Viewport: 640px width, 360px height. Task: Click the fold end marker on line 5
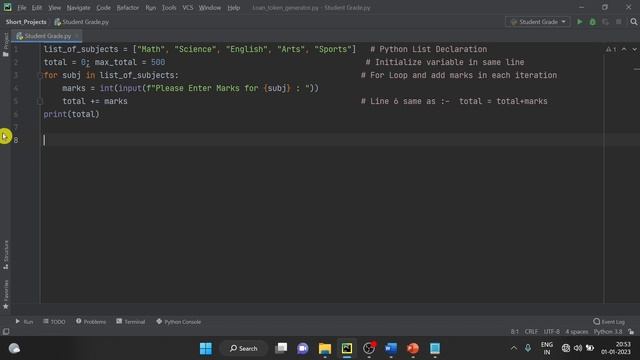[x=40, y=101]
